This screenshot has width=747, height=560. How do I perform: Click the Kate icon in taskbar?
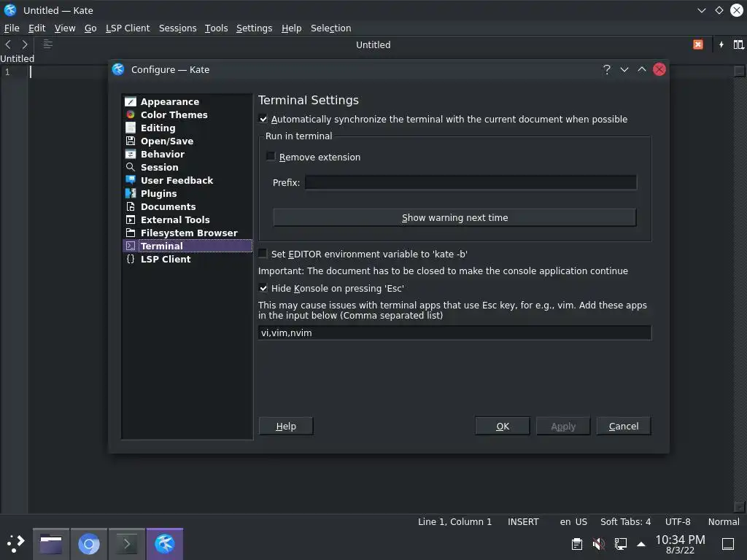click(165, 544)
